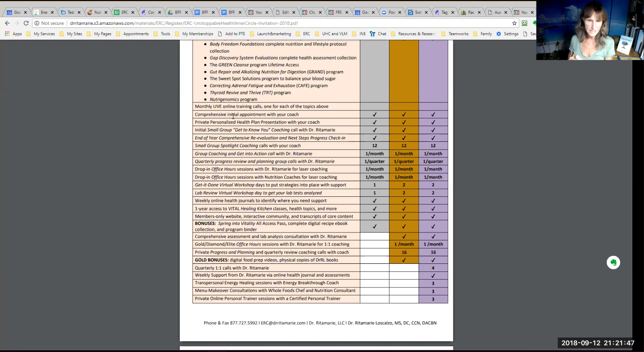The image size is (644, 352).
Task: Open the Apps grid shortcut
Action: pos(13,34)
